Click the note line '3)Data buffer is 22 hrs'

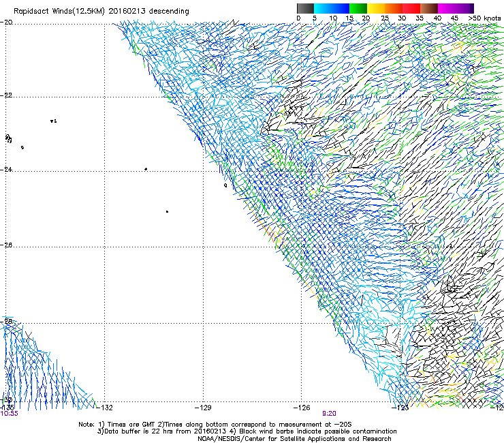247,431
